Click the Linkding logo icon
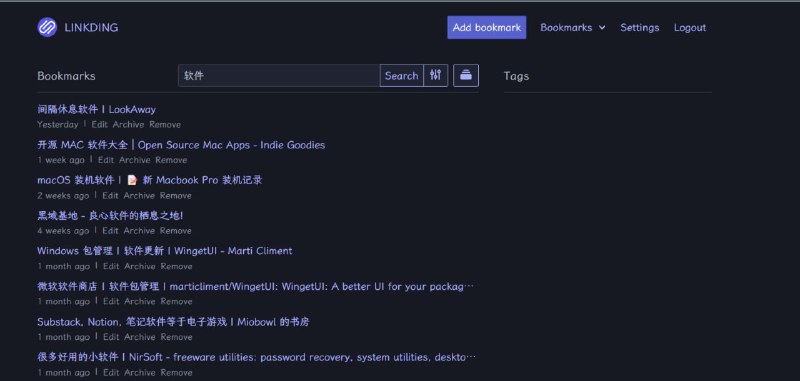 [47, 28]
